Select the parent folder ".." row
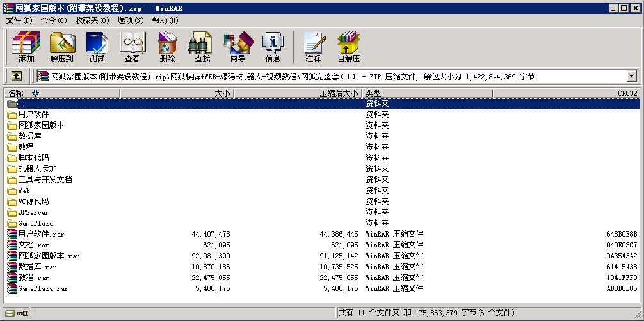644x321 pixels. tap(323, 104)
